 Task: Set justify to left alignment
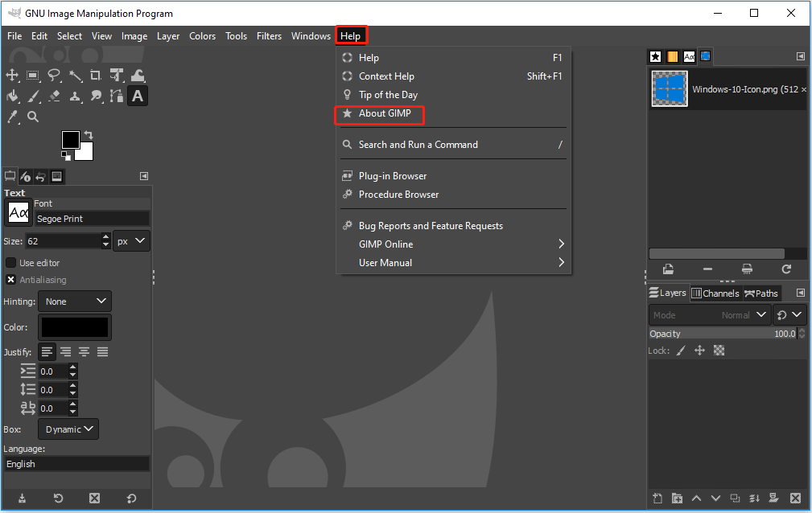click(47, 352)
